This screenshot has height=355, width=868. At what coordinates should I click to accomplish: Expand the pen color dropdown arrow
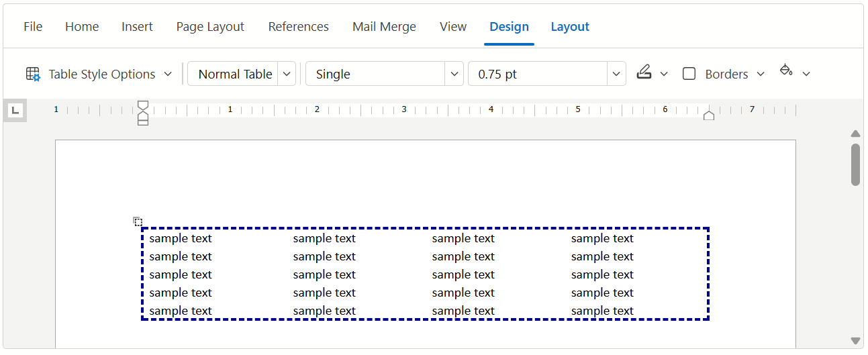tap(664, 74)
